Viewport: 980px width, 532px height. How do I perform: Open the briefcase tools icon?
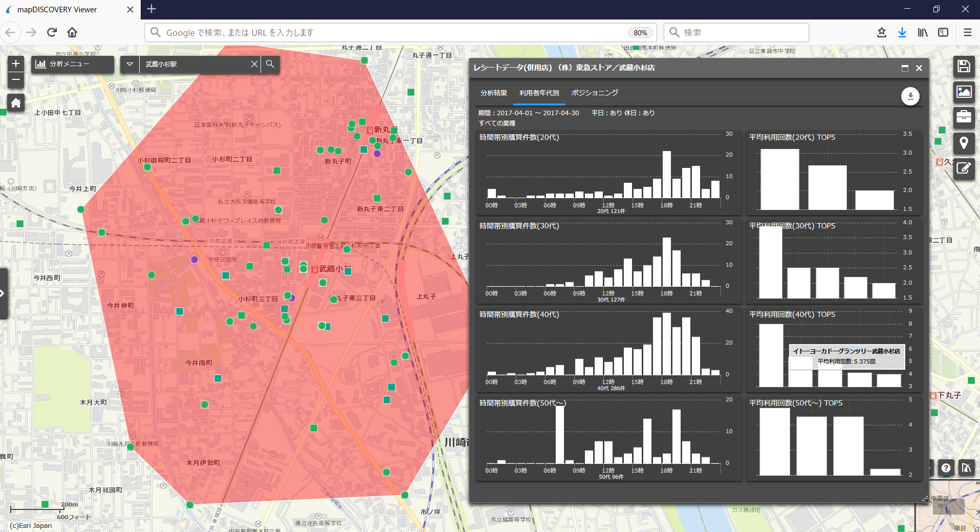coord(964,117)
